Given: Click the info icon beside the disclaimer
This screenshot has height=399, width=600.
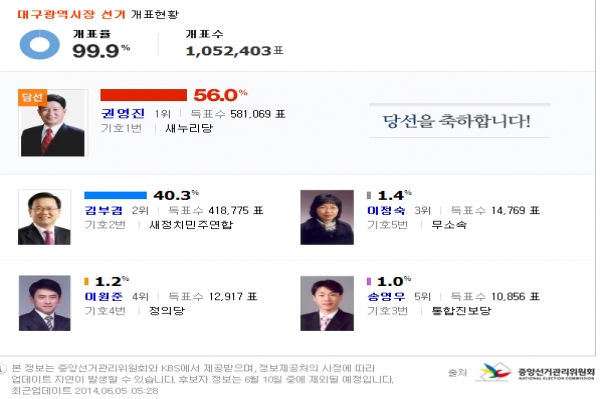Looking at the screenshot, I should tap(3, 369).
